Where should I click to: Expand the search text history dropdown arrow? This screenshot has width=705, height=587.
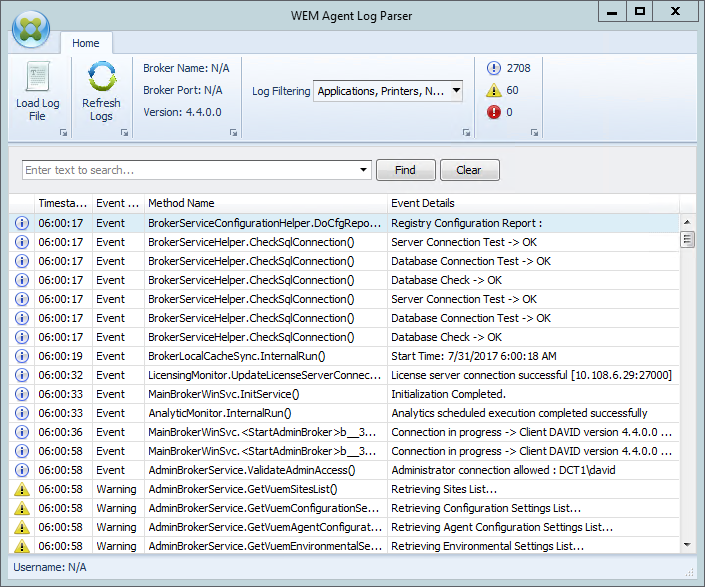(x=362, y=170)
